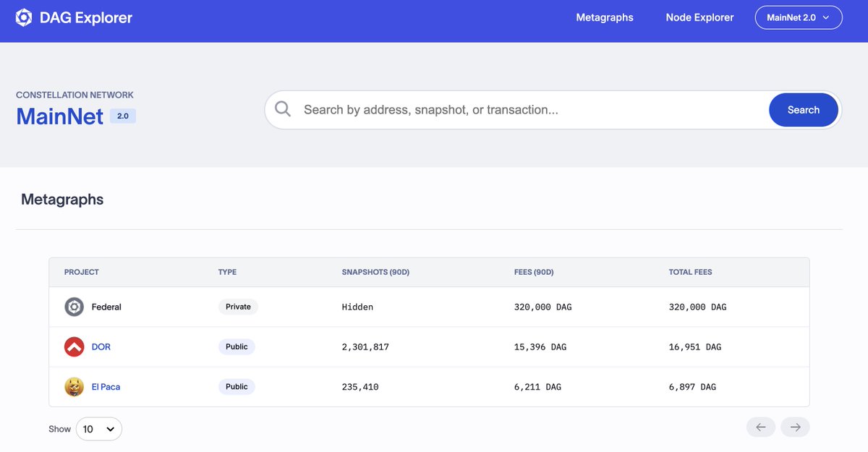Screen dimensions: 868x452
Task: Open the DOR metagraph link
Action: coord(101,346)
